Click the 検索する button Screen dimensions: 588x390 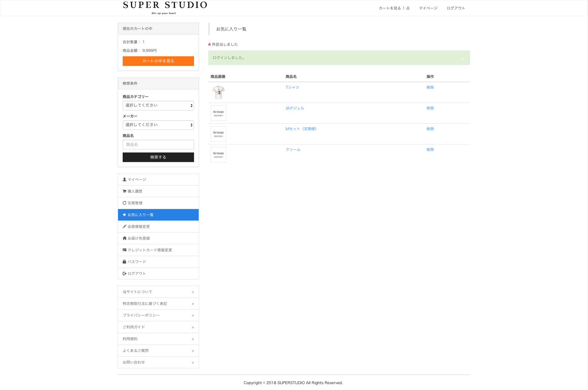(158, 157)
